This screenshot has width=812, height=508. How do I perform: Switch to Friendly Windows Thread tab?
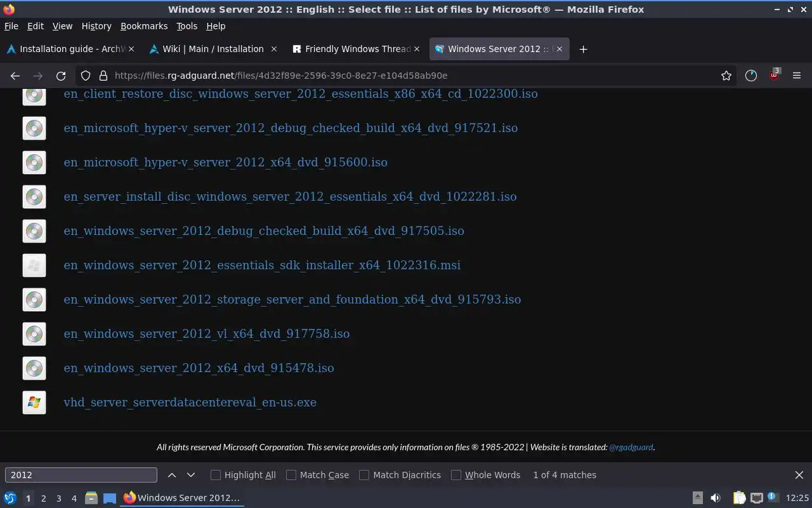pyautogui.click(x=357, y=49)
